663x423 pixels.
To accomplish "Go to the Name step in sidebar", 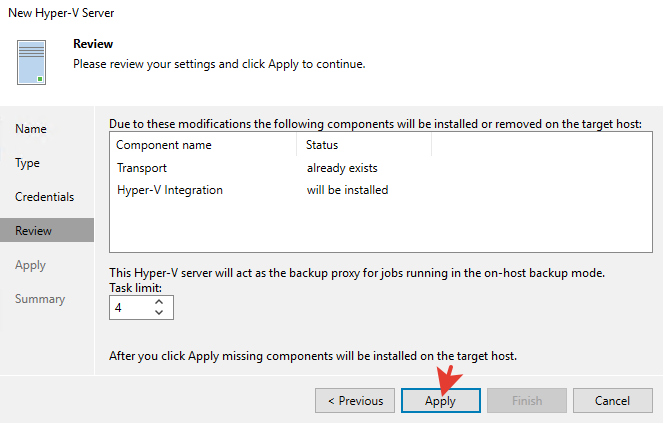I will 31,129.
